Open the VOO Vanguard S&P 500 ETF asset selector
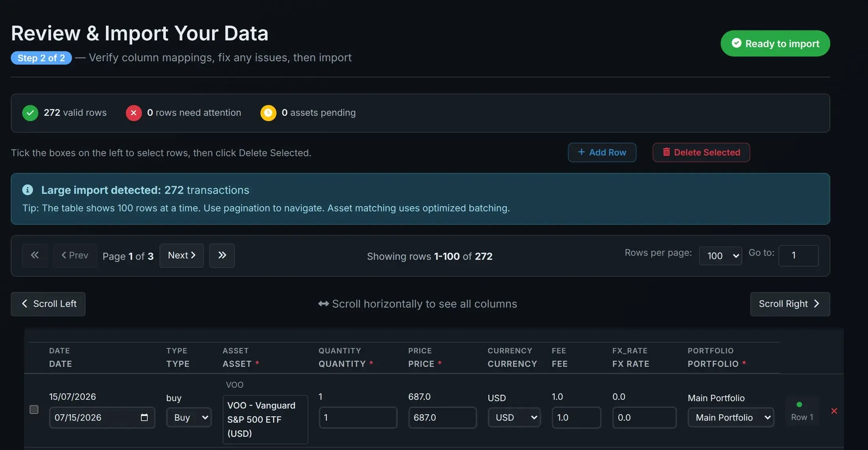 [265, 419]
